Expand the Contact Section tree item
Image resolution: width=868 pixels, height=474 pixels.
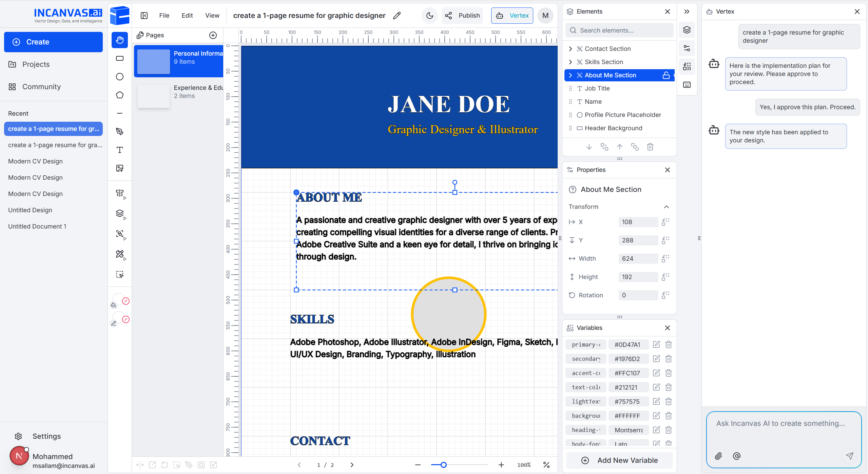tap(571, 48)
